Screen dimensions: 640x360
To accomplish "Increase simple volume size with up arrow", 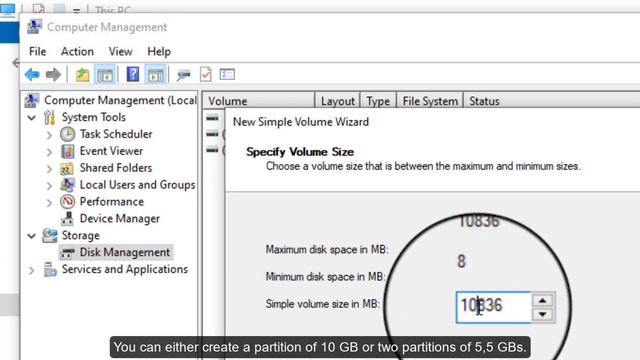I will click(542, 300).
